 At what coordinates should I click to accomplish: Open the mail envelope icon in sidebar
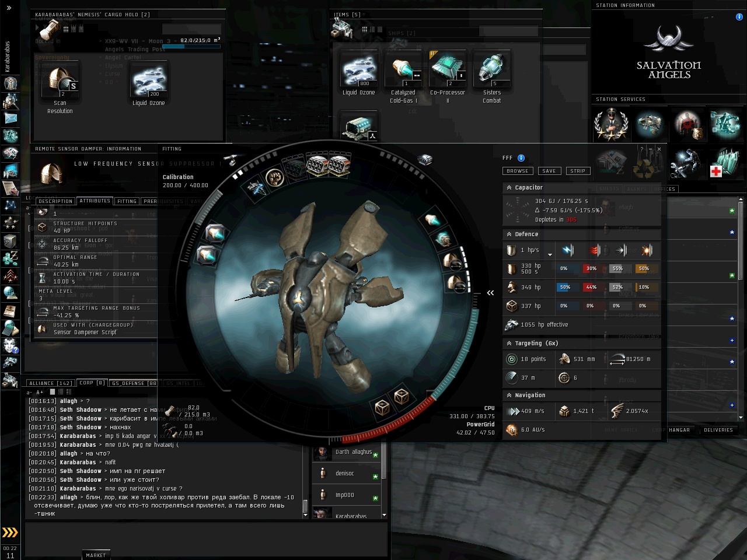pyautogui.click(x=11, y=118)
